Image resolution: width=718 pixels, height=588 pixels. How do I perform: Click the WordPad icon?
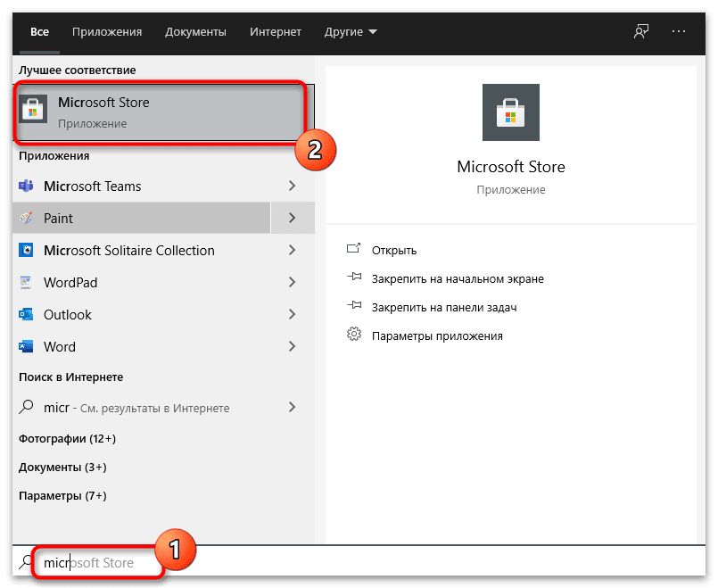pyautogui.click(x=26, y=282)
